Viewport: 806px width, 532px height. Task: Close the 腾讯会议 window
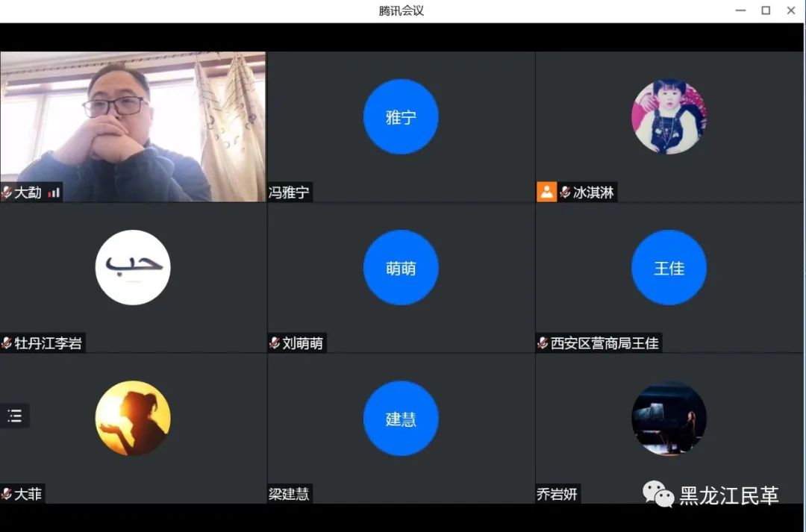click(x=791, y=10)
